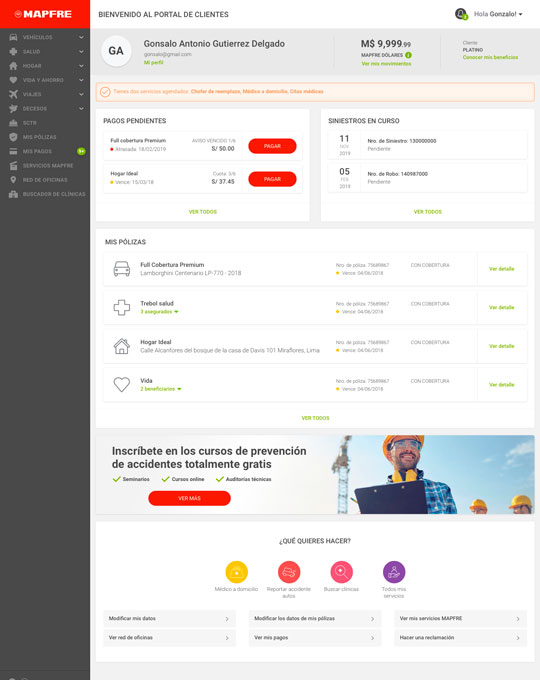Click the Ver Más banner button
The height and width of the screenshot is (680, 540).
point(190,498)
